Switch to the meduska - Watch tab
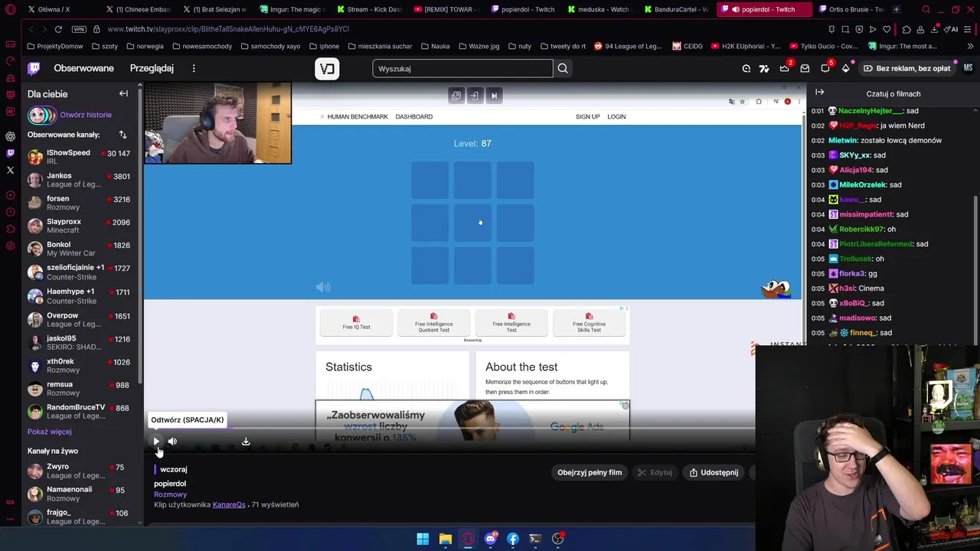This screenshot has width=980, height=551. 602,9
